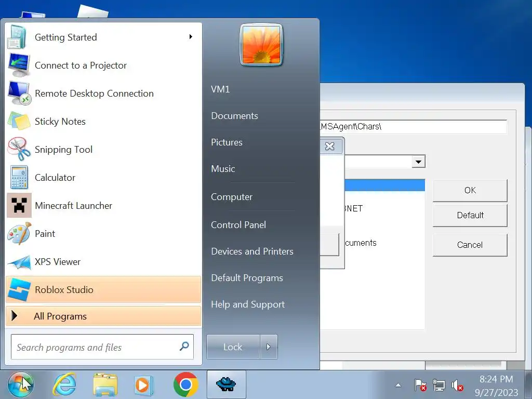The width and height of the screenshot is (532, 399).
Task: Show hidden tray icons arrow
Action: click(398, 385)
